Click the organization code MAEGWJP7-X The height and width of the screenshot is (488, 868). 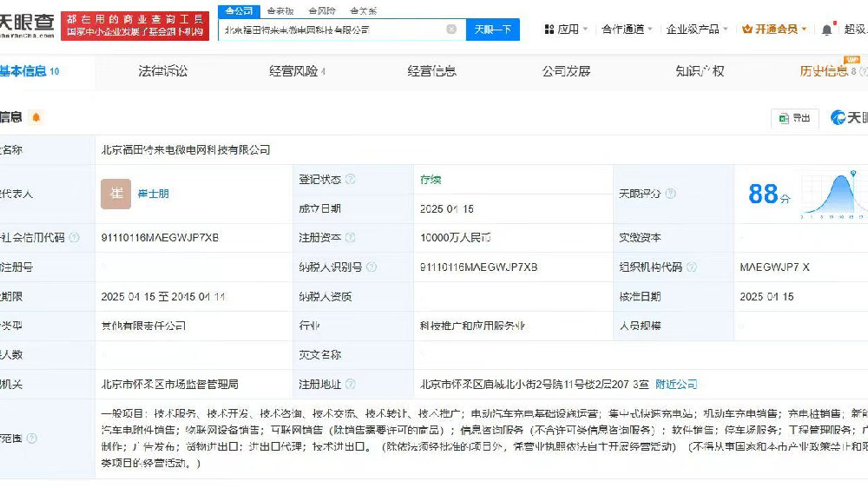coord(774,267)
